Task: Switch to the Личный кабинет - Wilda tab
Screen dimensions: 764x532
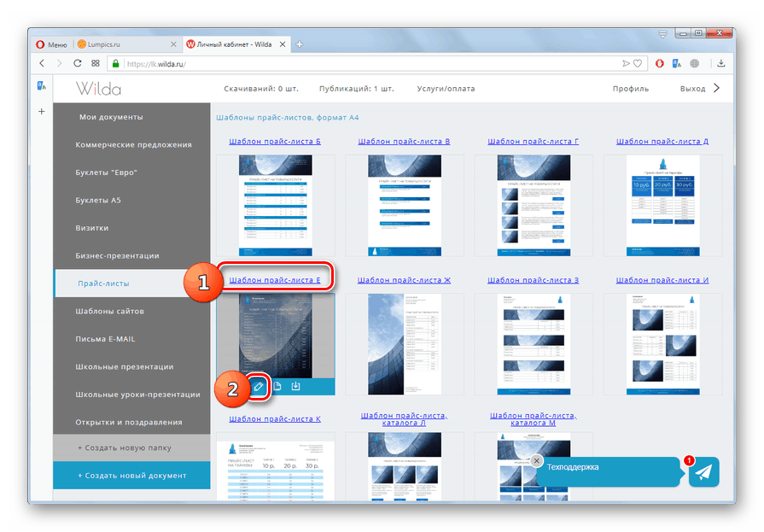Action: pyautogui.click(x=236, y=44)
